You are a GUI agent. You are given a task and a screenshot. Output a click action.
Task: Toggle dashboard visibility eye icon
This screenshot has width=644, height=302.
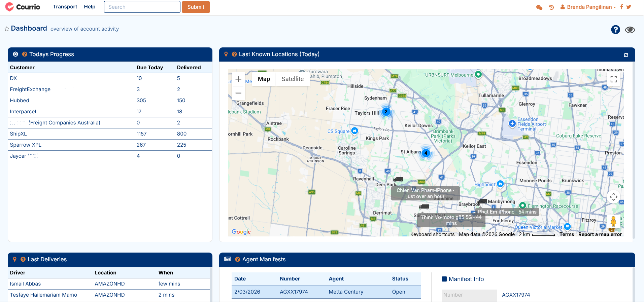pyautogui.click(x=630, y=30)
